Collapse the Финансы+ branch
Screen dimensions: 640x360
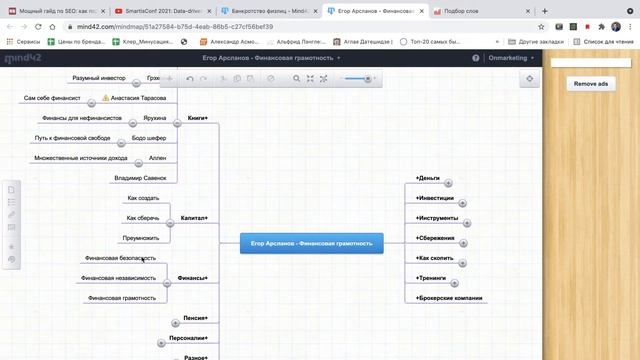click(x=167, y=283)
